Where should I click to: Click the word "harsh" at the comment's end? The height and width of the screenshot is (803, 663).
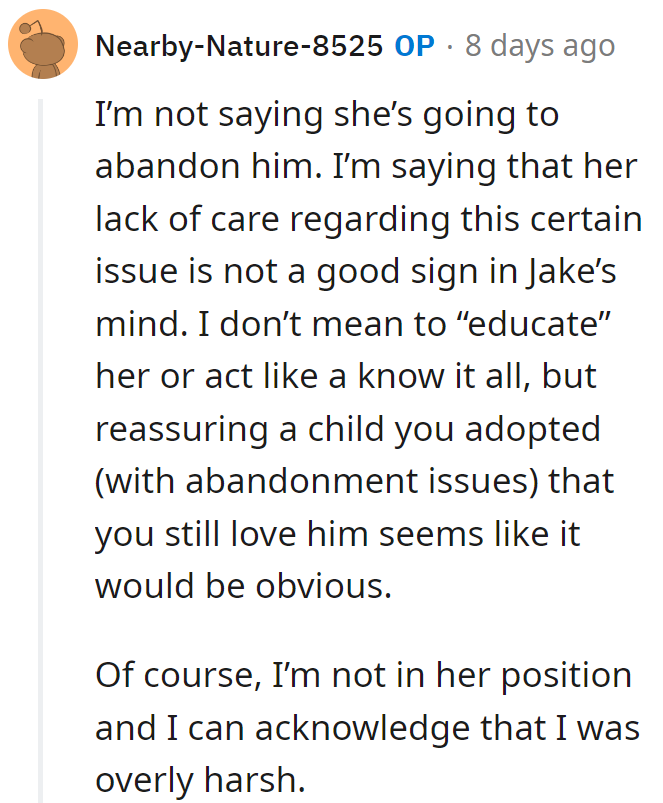(241, 779)
